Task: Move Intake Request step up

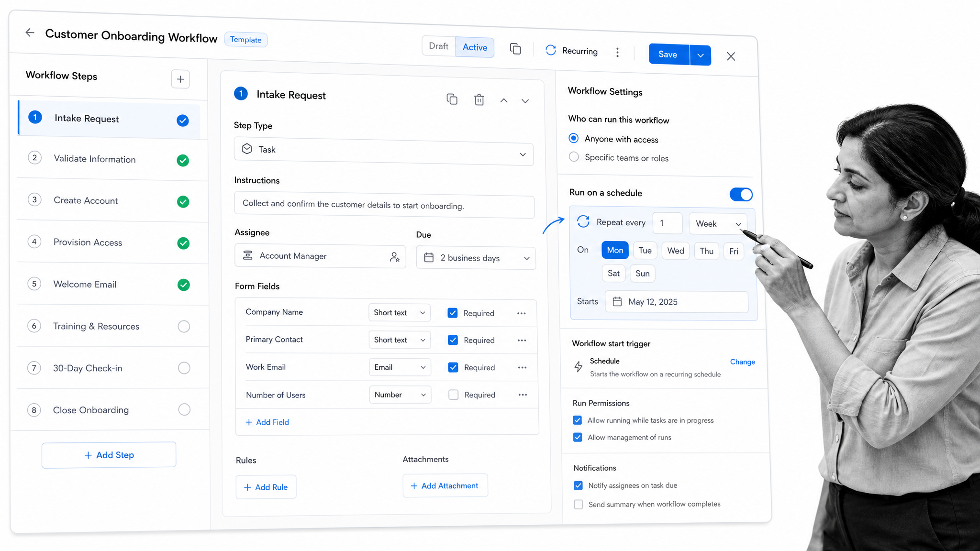Action: pyautogui.click(x=504, y=100)
